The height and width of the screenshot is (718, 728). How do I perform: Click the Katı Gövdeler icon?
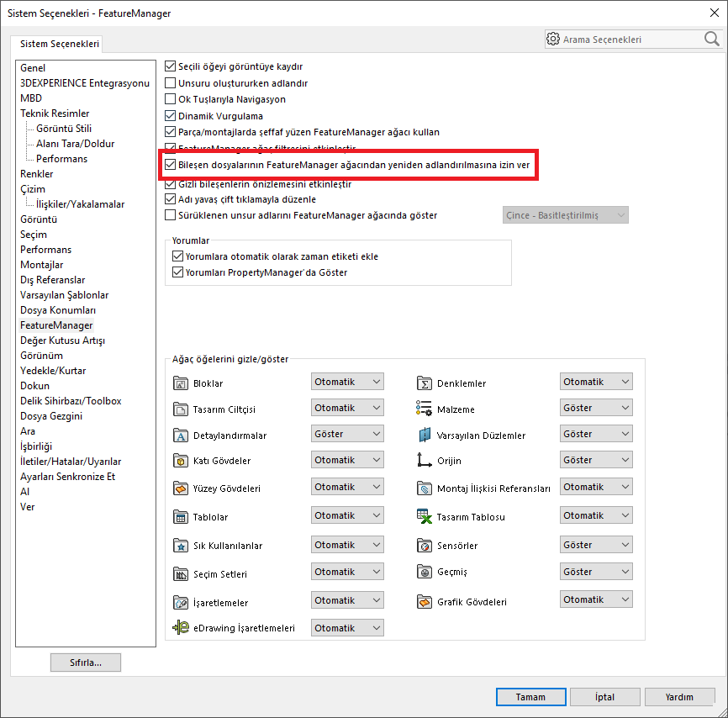coord(180,461)
